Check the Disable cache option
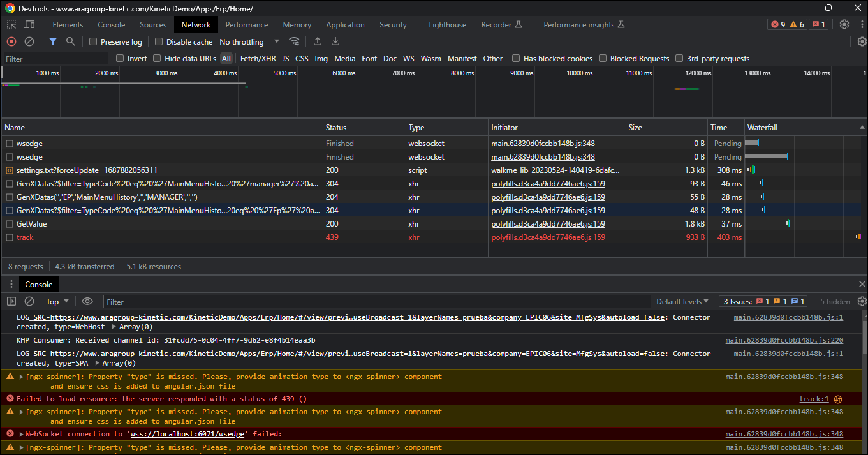 pos(159,42)
